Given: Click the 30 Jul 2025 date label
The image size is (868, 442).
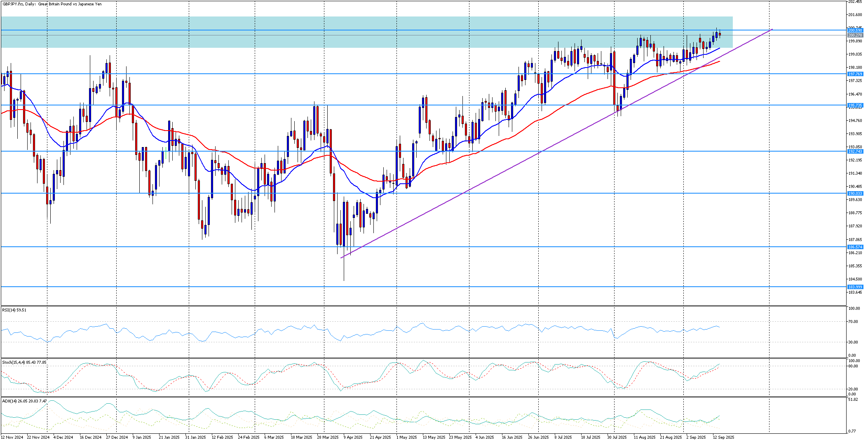Looking at the screenshot, I should 617,437.
